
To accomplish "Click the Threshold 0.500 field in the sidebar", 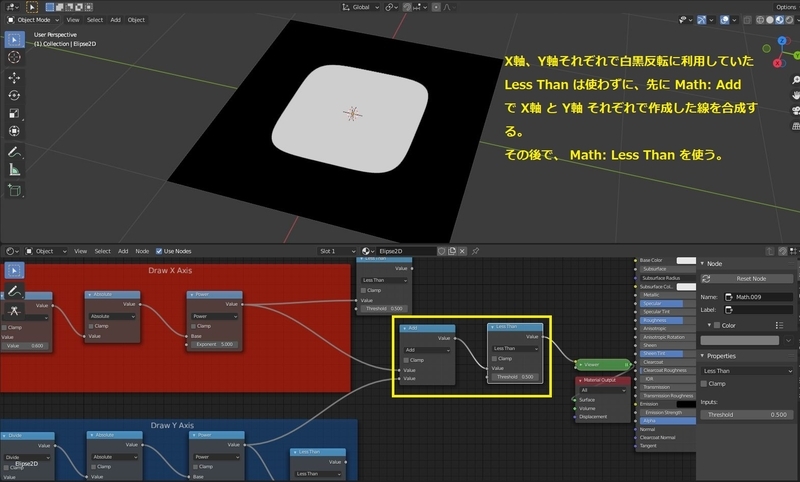I will (x=747, y=415).
